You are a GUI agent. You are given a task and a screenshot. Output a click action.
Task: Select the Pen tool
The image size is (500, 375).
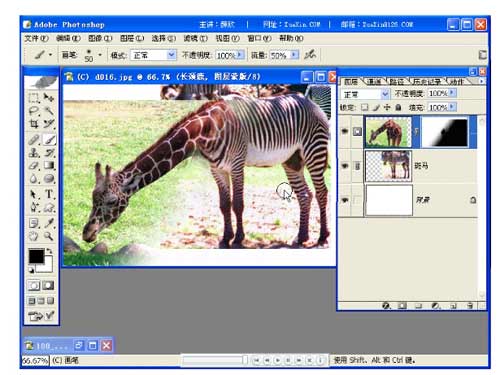(x=34, y=207)
